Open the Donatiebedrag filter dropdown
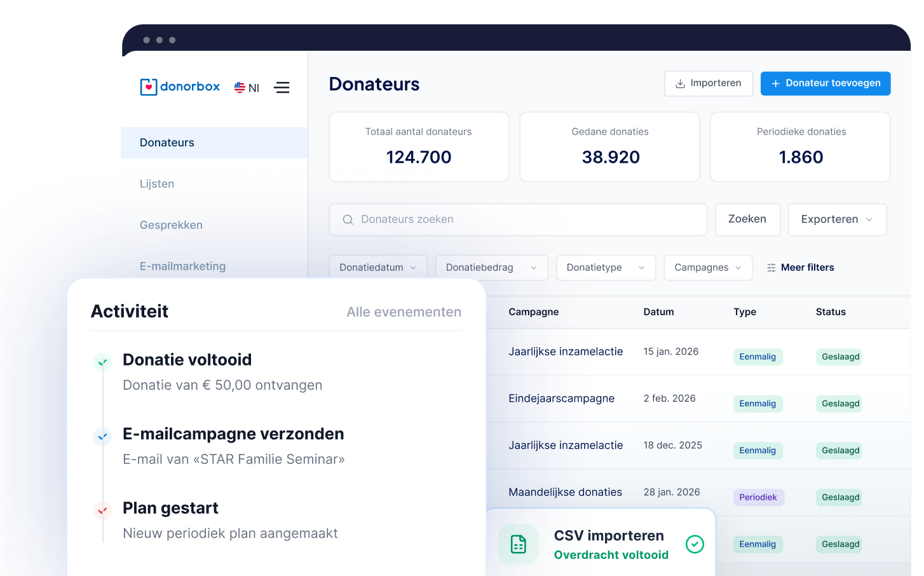Screen dimensions: 924x576 click(492, 268)
